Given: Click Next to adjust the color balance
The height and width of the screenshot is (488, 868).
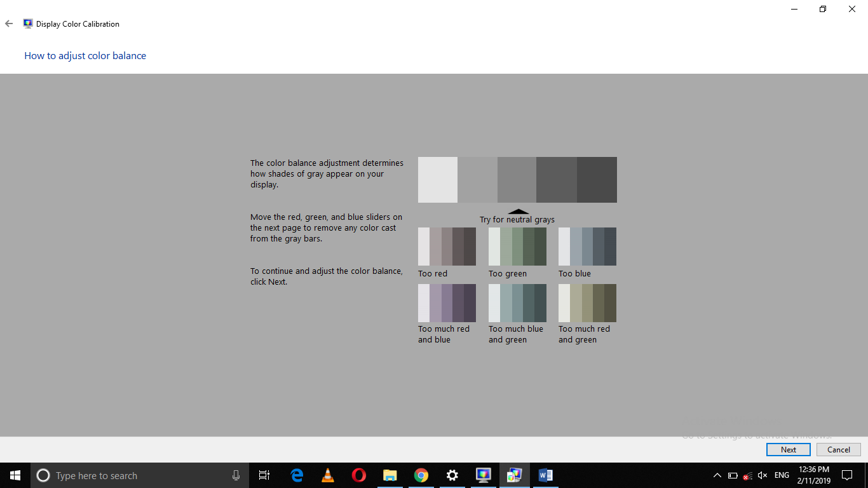Looking at the screenshot, I should point(788,449).
